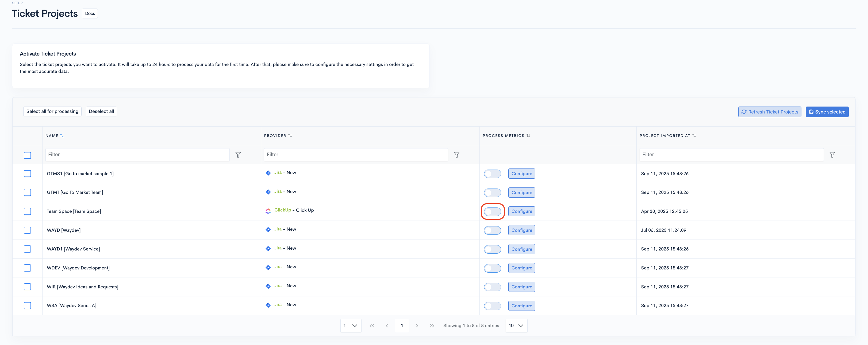Viewport: 868px width, 345px height.
Task: Click the Name column filter funnel icon
Action: click(x=238, y=155)
